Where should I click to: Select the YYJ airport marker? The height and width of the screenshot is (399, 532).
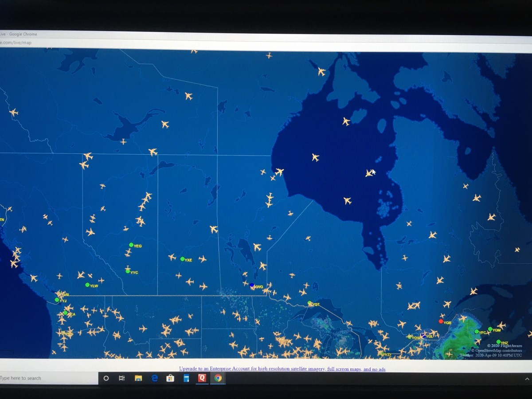click(x=57, y=300)
